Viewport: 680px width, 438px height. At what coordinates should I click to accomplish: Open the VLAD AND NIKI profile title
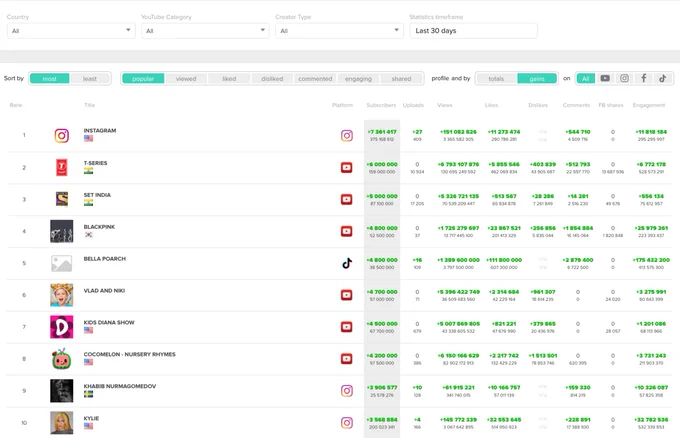point(104,291)
